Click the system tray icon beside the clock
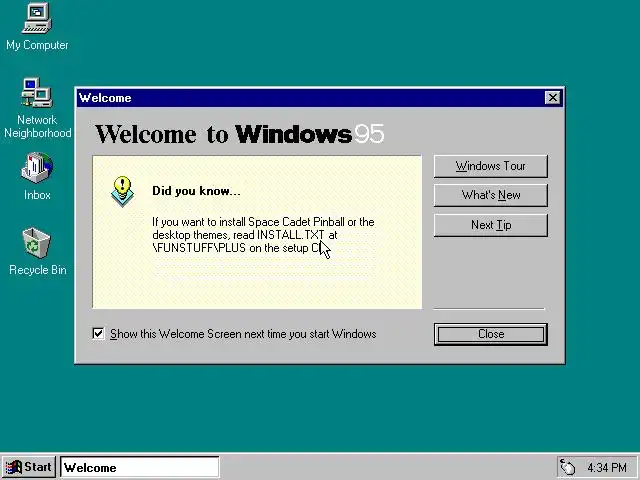 [568, 467]
